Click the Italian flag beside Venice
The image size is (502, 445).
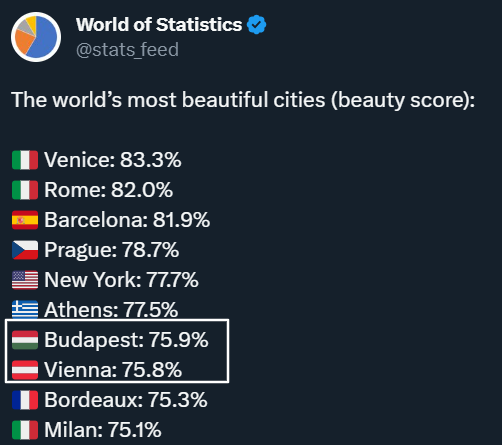point(25,160)
